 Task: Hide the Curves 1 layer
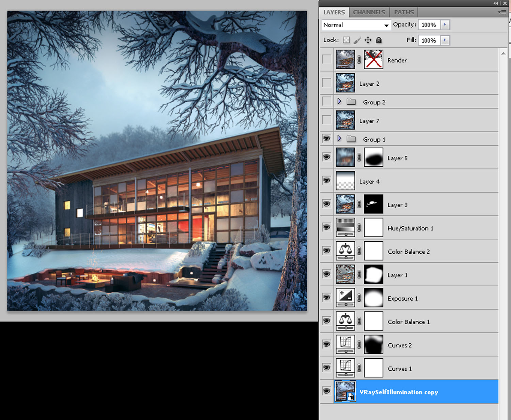(x=326, y=368)
